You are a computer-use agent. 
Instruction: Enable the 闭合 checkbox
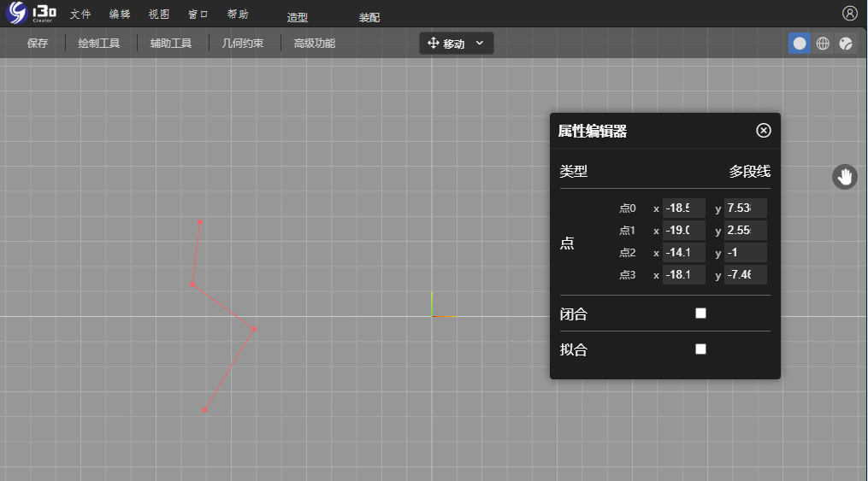pyautogui.click(x=700, y=314)
